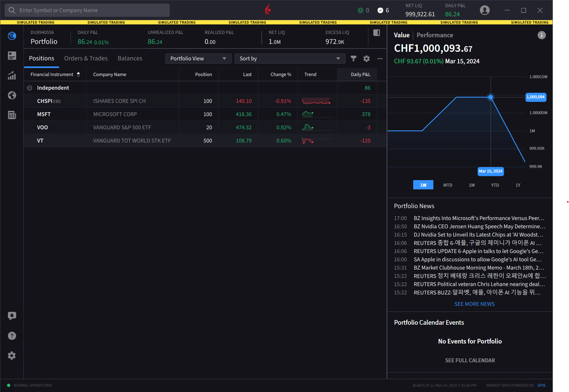Screen dimensions: 569x392
Task: Select the 1M chart range
Action: pos(472,185)
